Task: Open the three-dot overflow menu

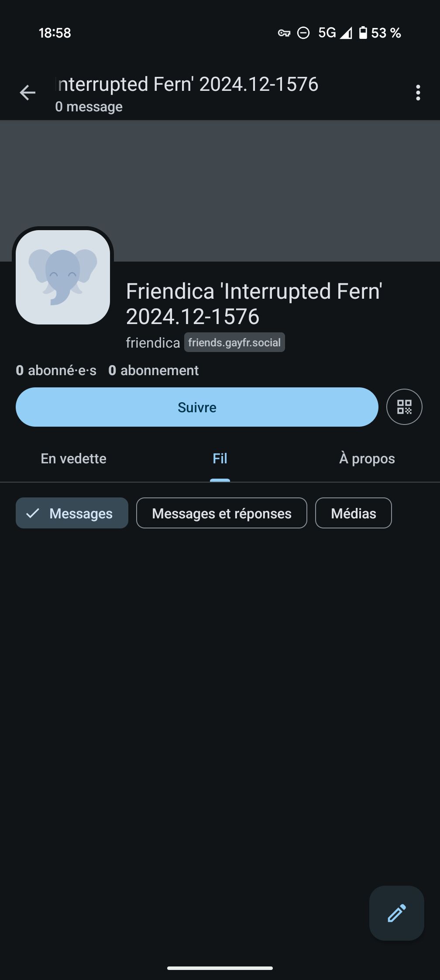Action: coord(418,93)
